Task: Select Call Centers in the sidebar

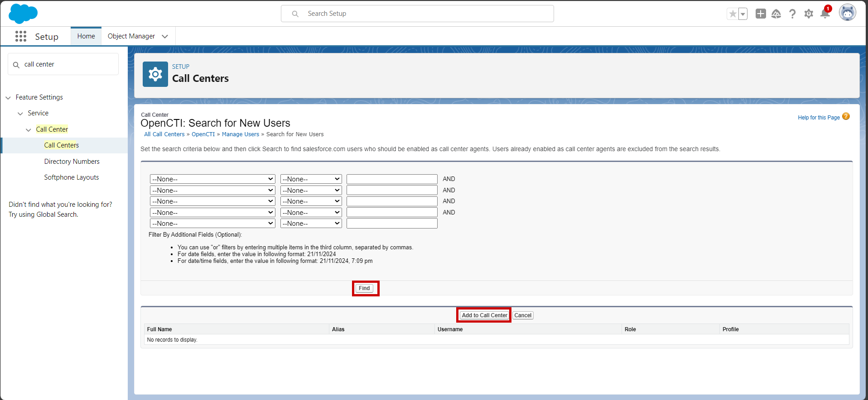Action: [62, 145]
